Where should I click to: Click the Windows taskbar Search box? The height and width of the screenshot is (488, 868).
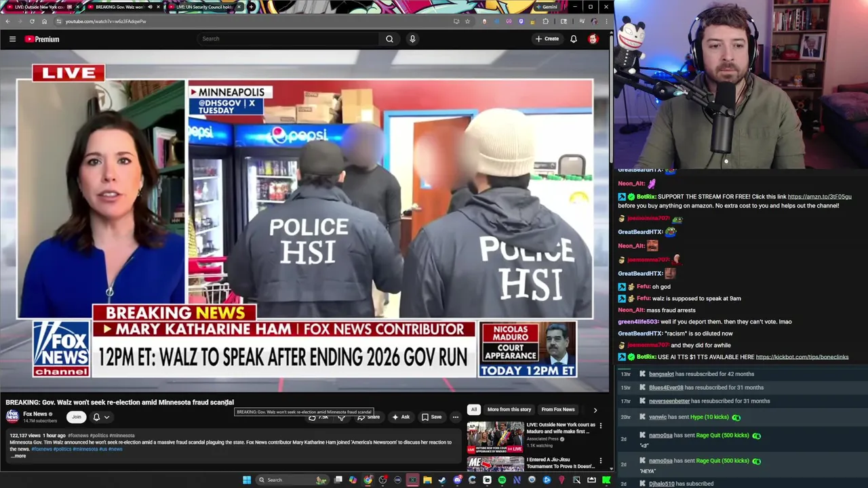(x=292, y=480)
